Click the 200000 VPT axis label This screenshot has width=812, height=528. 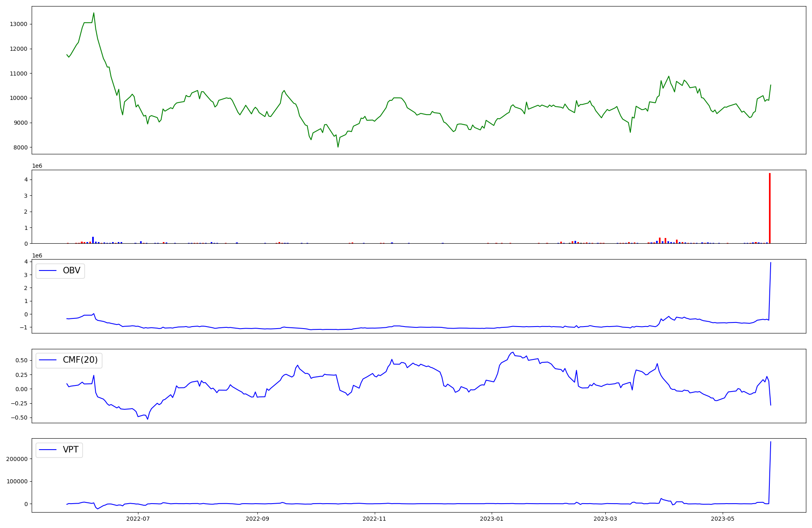pos(17,459)
